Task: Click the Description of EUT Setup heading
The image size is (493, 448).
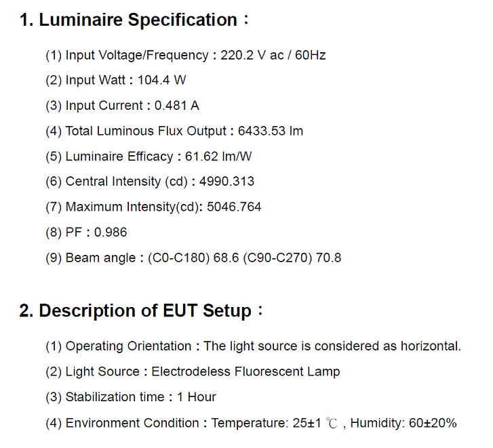Action: click(x=141, y=310)
